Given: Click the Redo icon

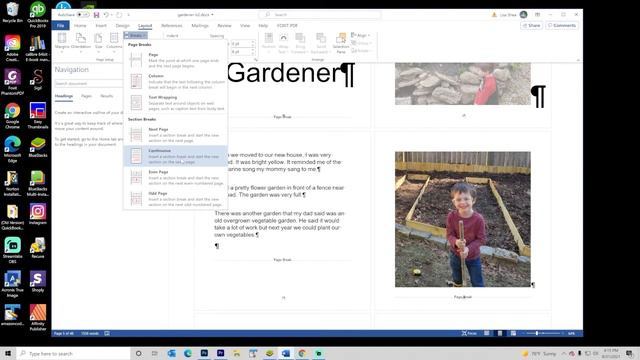Looking at the screenshot, I should 119,15.
